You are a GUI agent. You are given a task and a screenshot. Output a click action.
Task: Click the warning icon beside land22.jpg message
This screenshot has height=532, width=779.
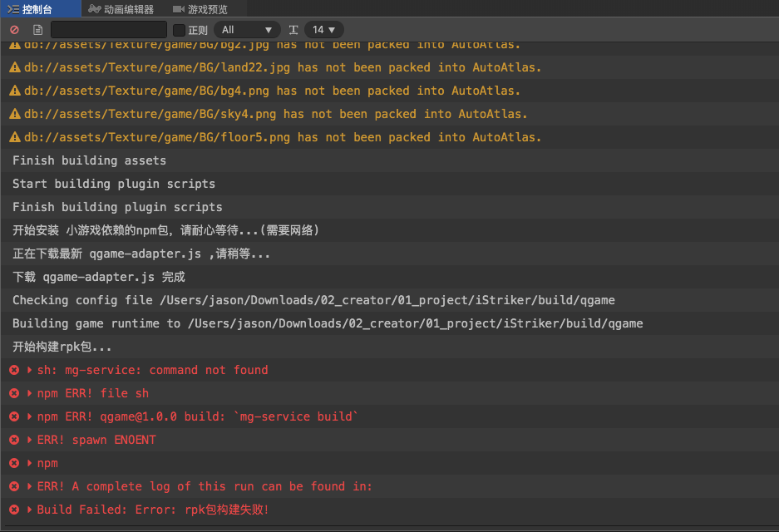[x=14, y=67]
